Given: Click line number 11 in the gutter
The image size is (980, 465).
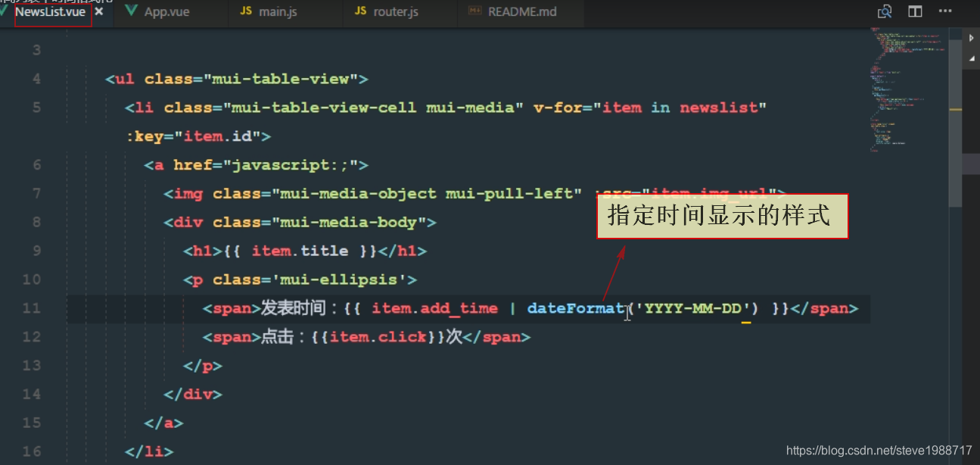Looking at the screenshot, I should coord(32,308).
